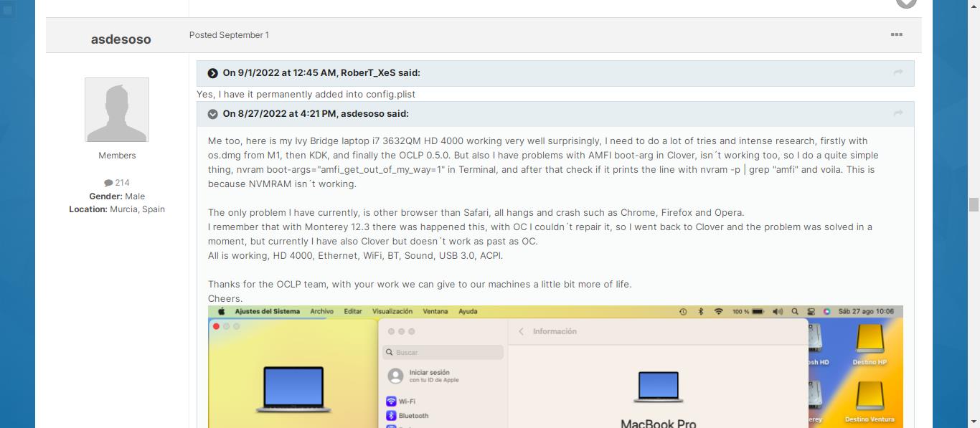Click the Spotlight magnifier icon in the menu bar
Viewport: 980px width, 428px height.
coord(795,311)
